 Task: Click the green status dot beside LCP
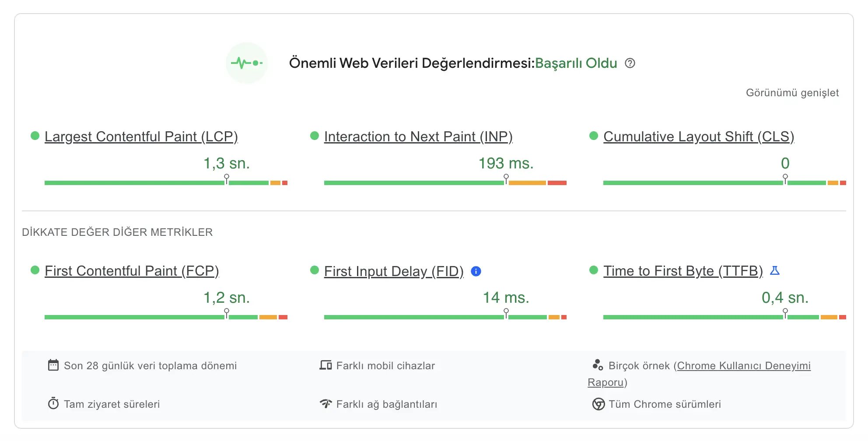(x=35, y=136)
